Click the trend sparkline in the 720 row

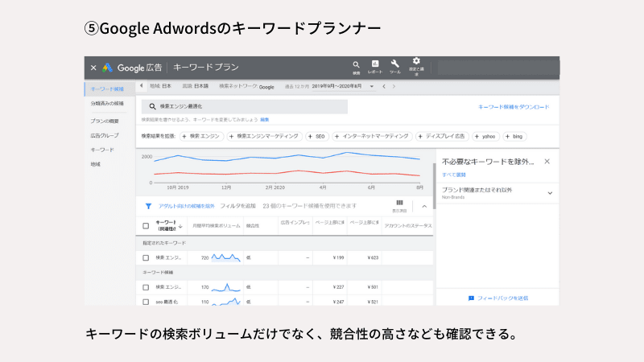pyautogui.click(x=226, y=257)
